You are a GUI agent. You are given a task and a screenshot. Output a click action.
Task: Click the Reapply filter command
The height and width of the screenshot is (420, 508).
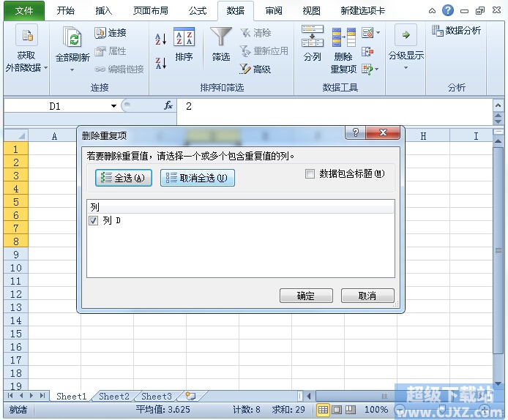tap(264, 50)
